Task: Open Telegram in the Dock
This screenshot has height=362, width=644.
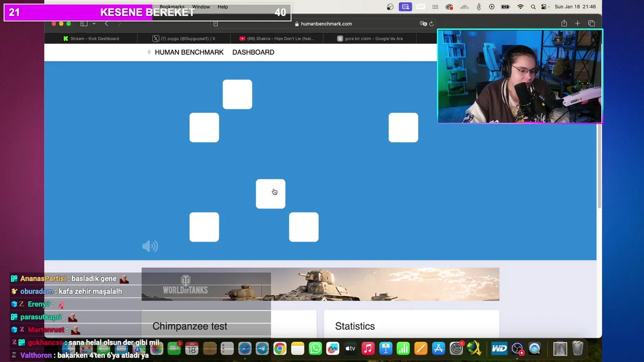Action: 262,348
